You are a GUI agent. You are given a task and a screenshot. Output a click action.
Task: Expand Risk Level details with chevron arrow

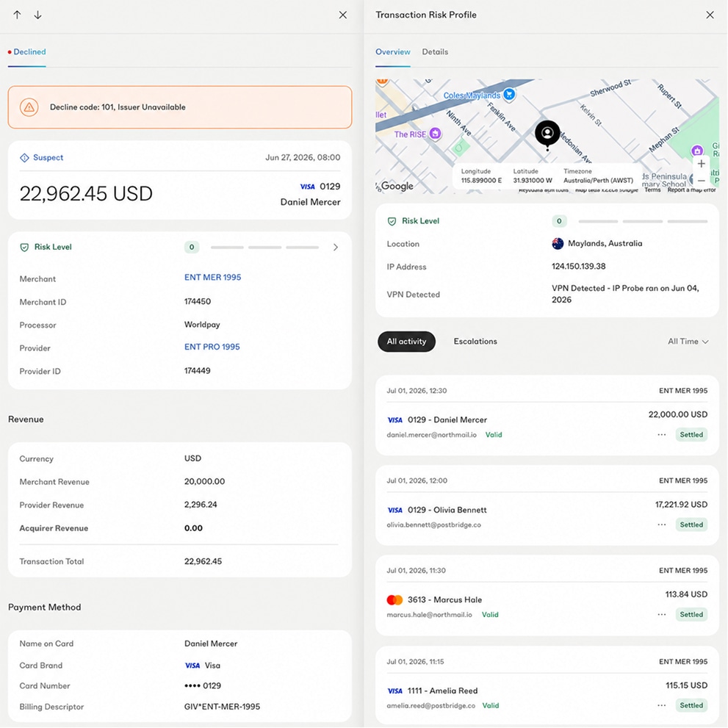coord(336,248)
